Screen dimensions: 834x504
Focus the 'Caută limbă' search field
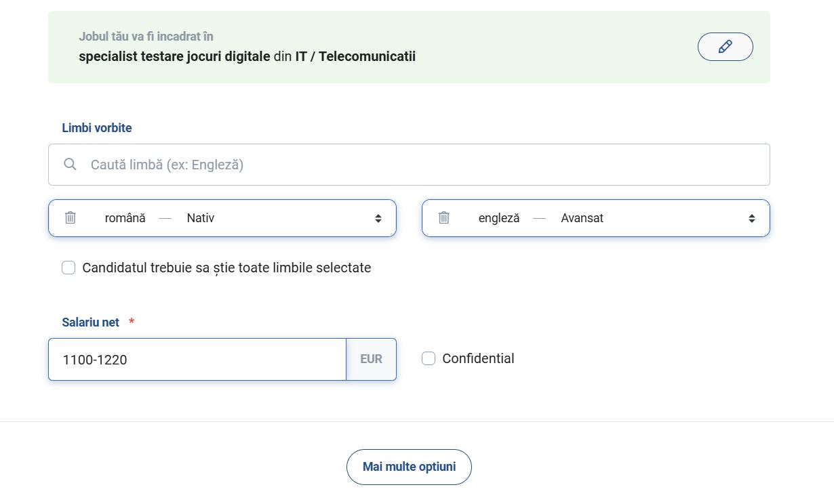click(409, 165)
